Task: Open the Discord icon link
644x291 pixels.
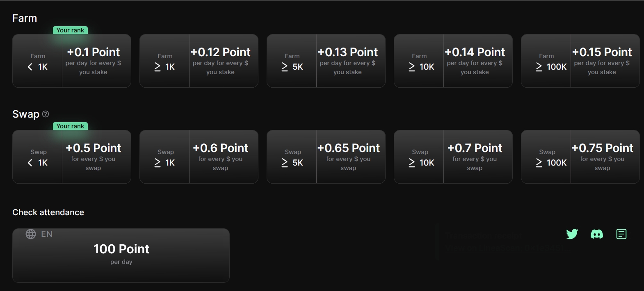Action: click(x=596, y=234)
